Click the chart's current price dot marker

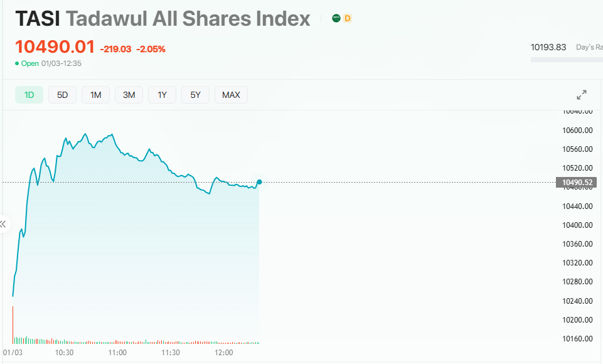tap(259, 182)
